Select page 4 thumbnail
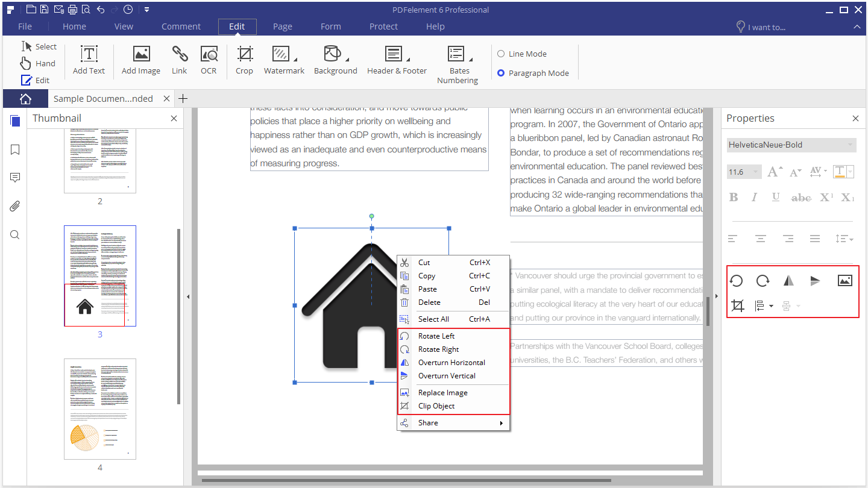 (100, 409)
